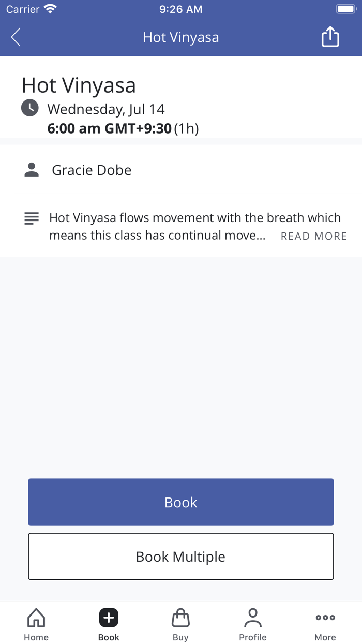Tap the person icon next to Gracie Dobe
This screenshot has height=644, width=362.
point(31,169)
